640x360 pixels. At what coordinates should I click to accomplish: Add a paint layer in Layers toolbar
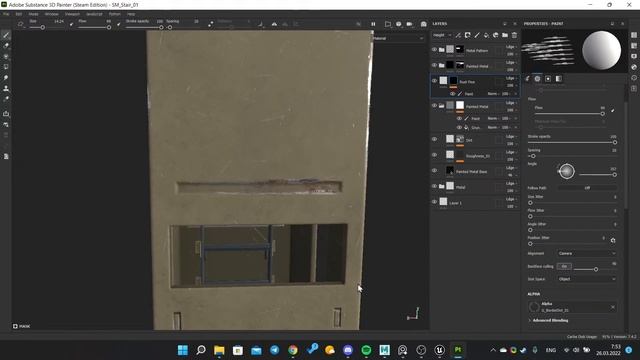[x=477, y=35]
